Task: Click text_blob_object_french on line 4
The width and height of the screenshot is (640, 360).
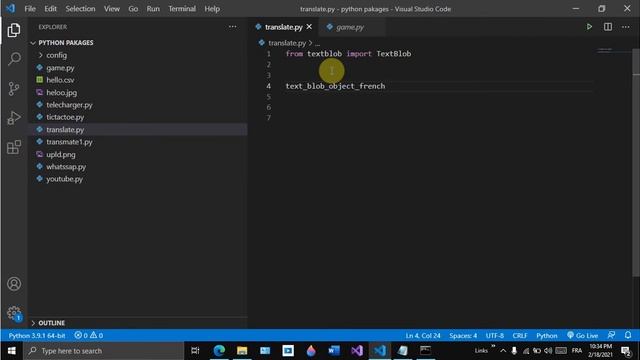Action: [335, 86]
